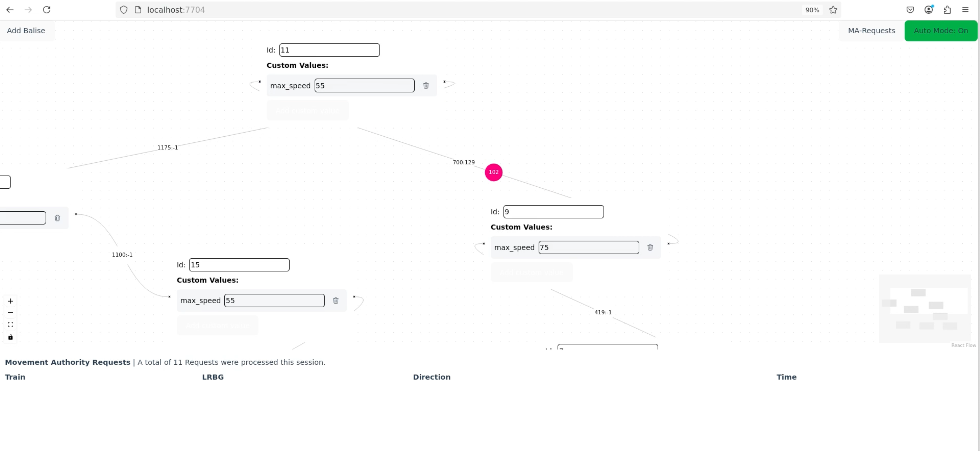980x451 pixels.
Task: Delete max_speed value of balise 15
Action: [336, 300]
